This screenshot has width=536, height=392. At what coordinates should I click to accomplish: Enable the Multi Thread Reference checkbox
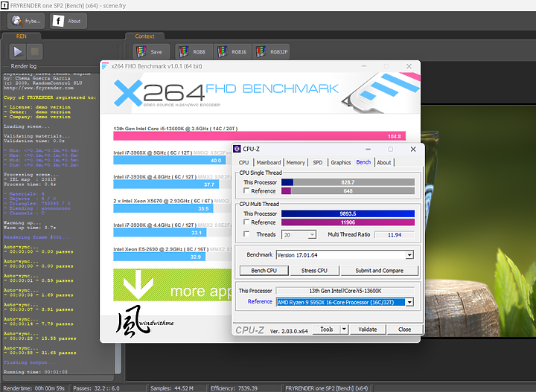tap(246, 222)
